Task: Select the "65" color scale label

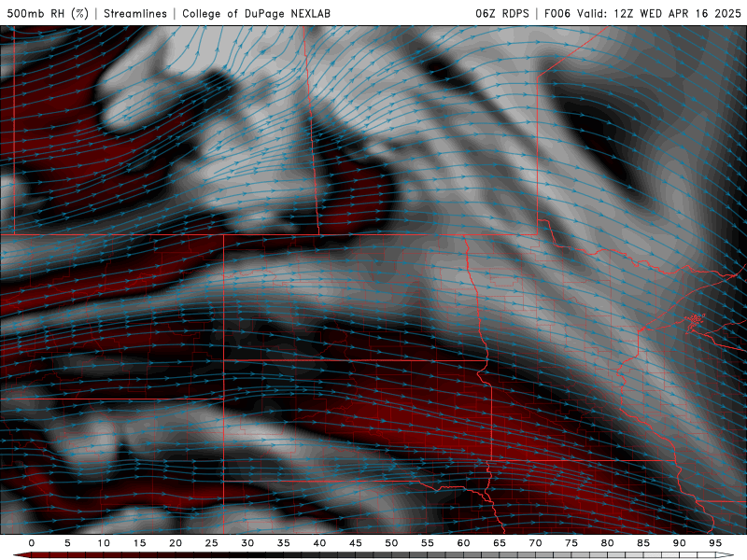Action: pos(500,543)
